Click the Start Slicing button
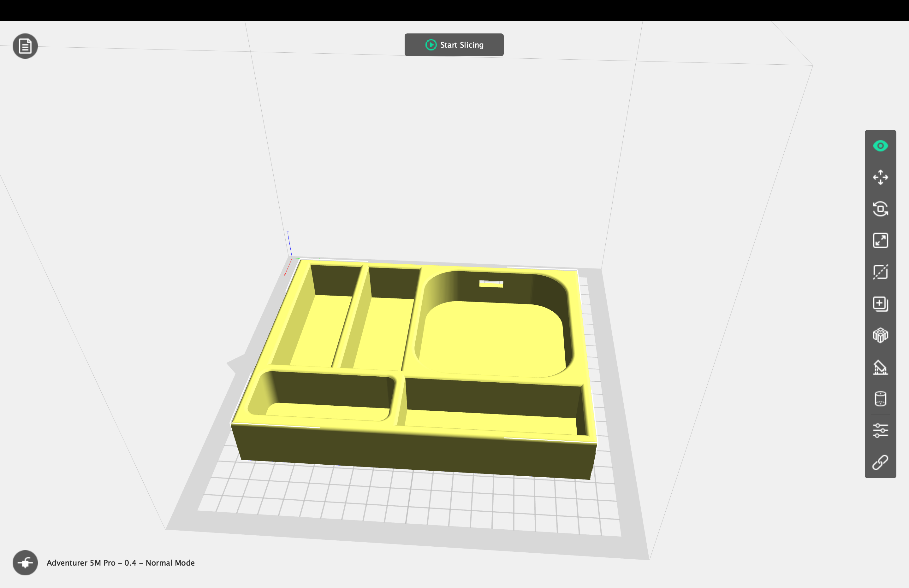 click(x=454, y=45)
